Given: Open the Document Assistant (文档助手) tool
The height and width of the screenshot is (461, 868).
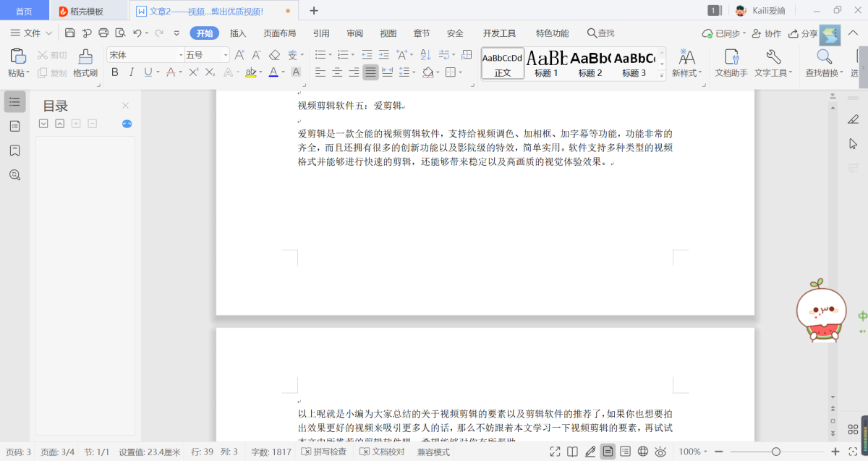Looking at the screenshot, I should pos(731,62).
